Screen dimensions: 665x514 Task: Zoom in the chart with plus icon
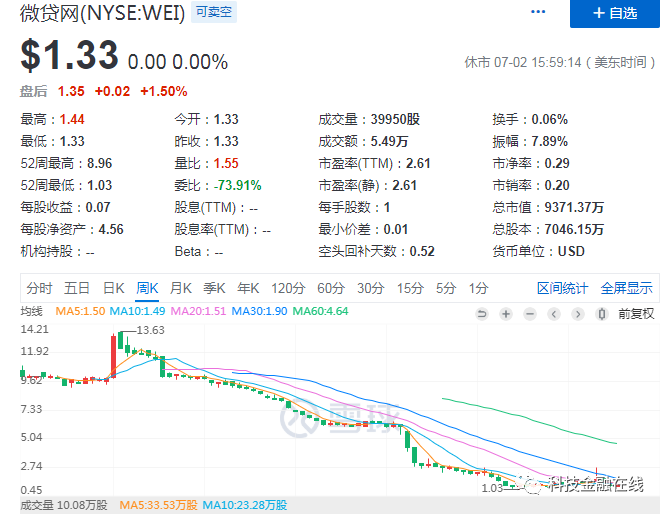tap(506, 314)
